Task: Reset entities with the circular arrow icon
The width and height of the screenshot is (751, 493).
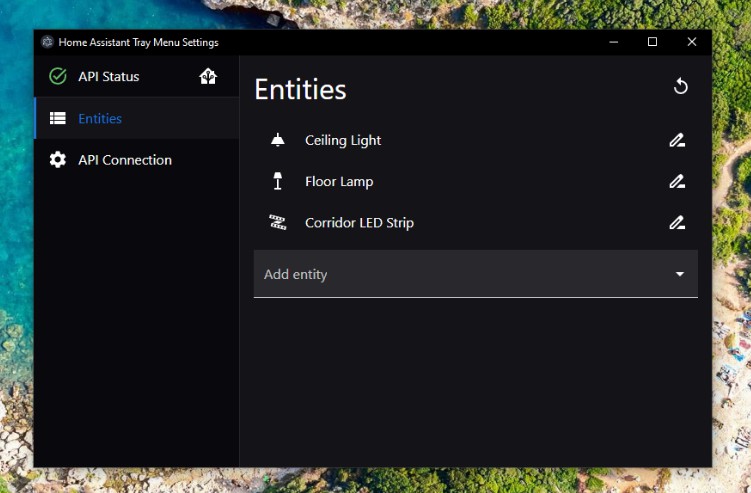Action: [x=680, y=87]
